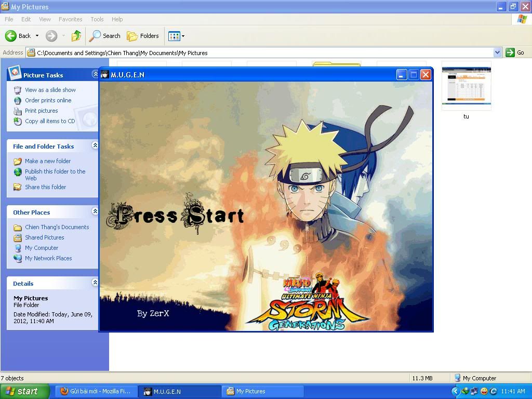This screenshot has width=532, height=399.
Task: Open Shared Pictures link
Action: pyautogui.click(x=45, y=237)
